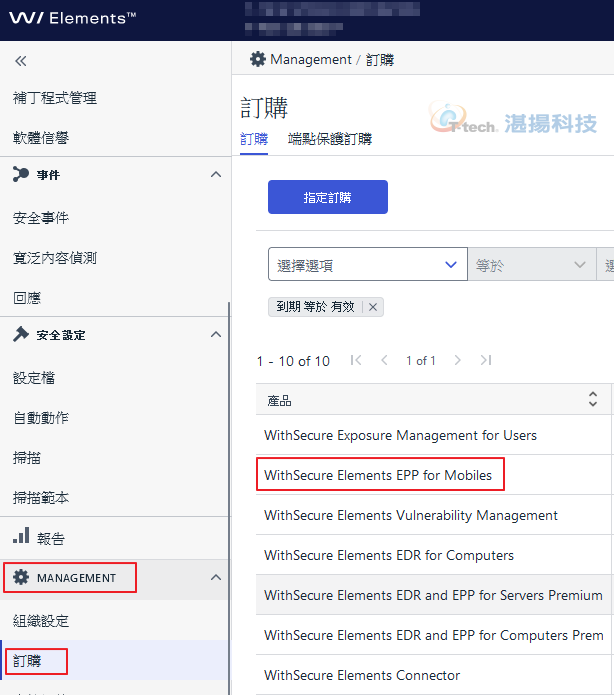The image size is (614, 695).
Task: Open 掃描 in sidebar
Action: coord(27,457)
